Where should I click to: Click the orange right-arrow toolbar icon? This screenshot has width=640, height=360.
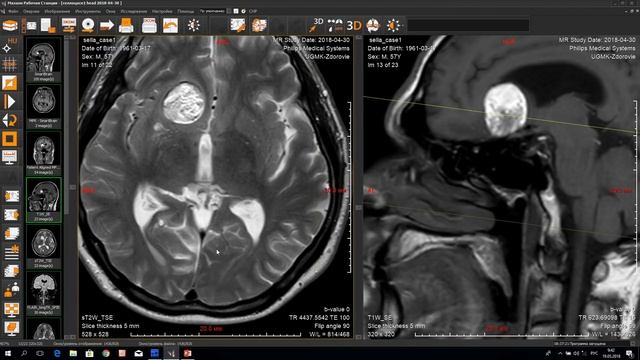click(x=107, y=25)
